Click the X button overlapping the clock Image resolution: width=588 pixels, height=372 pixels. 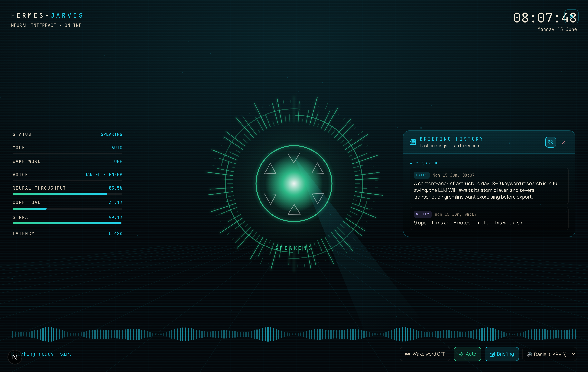pos(571,17)
